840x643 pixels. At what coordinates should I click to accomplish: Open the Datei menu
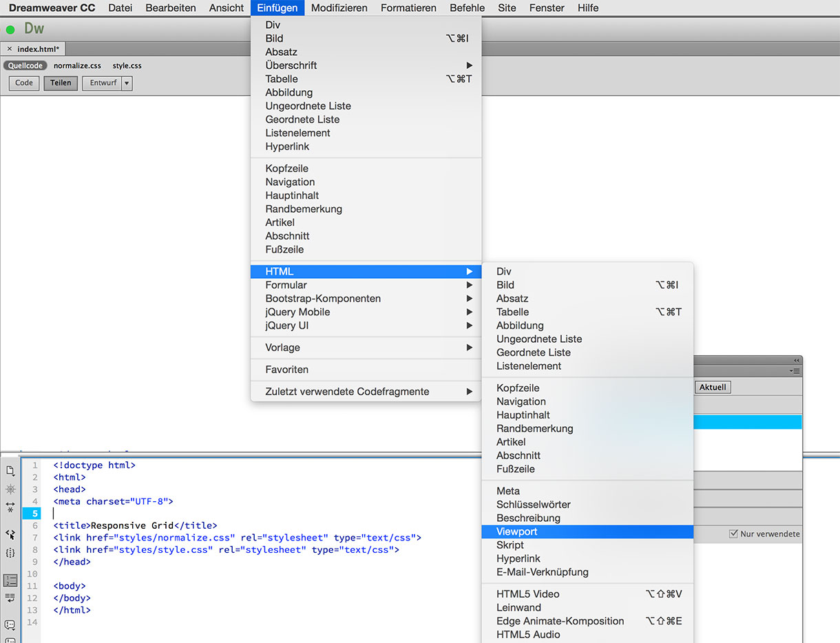[120, 8]
